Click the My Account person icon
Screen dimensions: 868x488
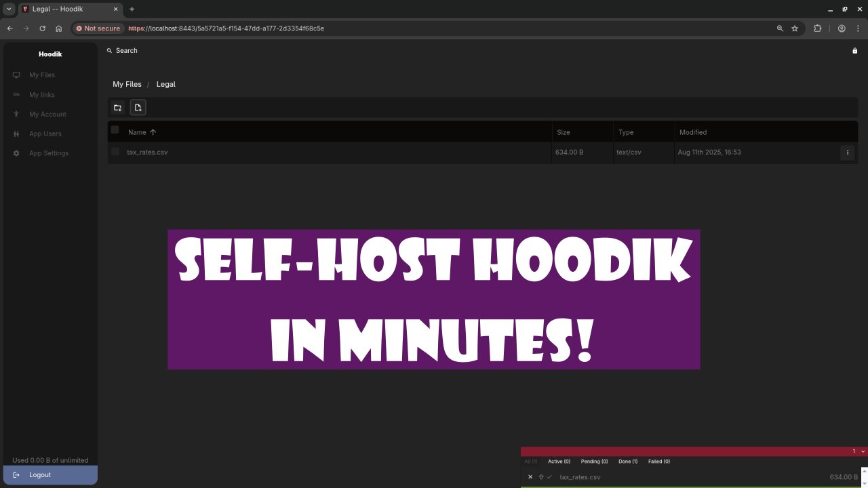click(x=16, y=115)
